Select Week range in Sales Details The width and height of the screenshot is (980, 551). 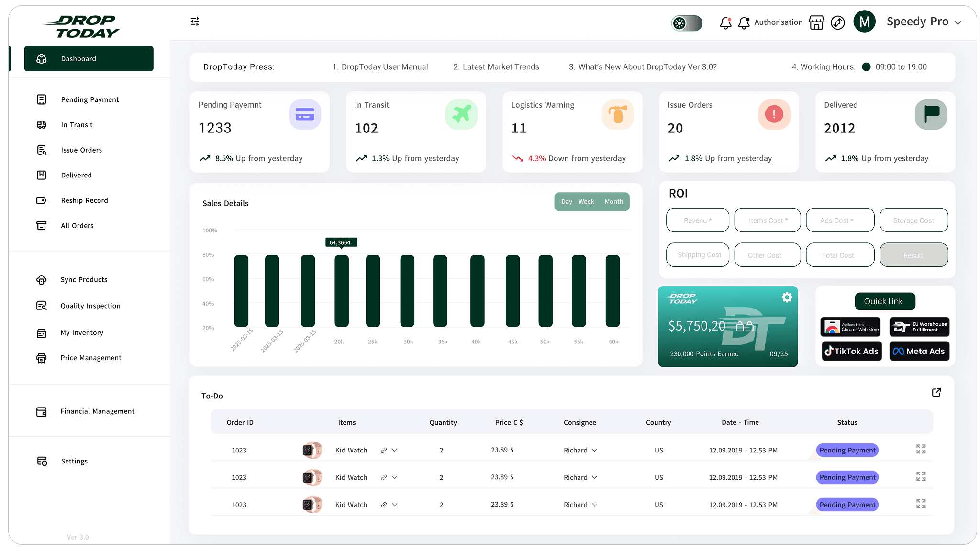(586, 202)
